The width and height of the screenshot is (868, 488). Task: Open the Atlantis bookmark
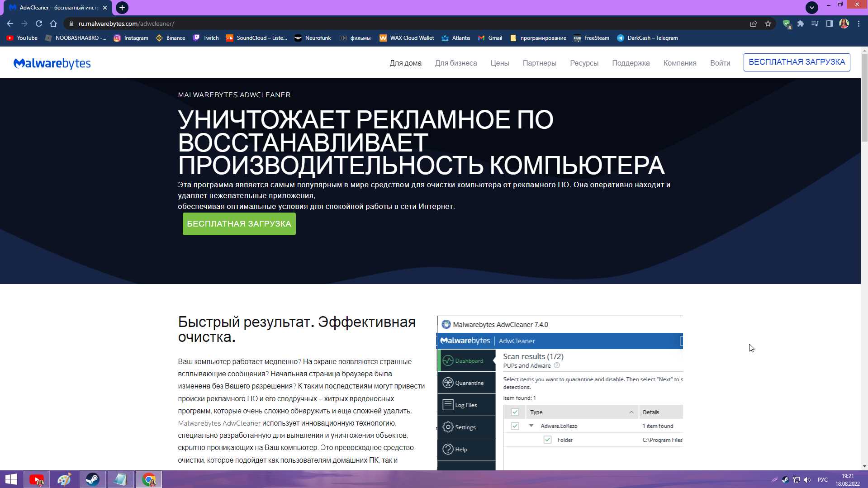(456, 38)
